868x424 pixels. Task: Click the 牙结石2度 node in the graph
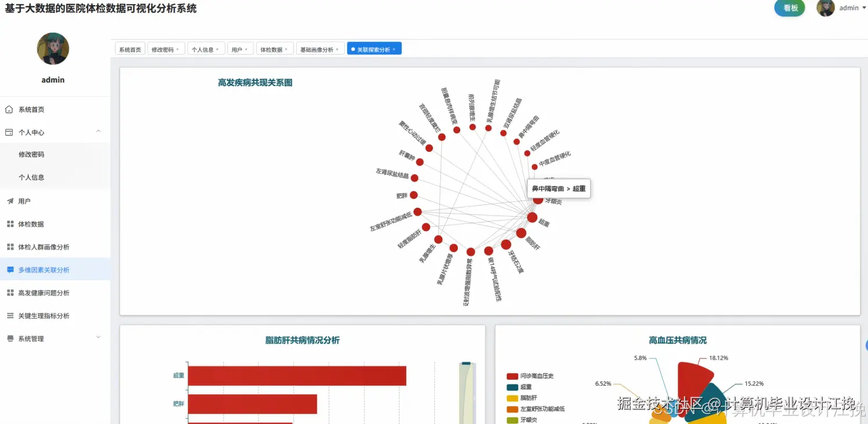[x=506, y=245]
